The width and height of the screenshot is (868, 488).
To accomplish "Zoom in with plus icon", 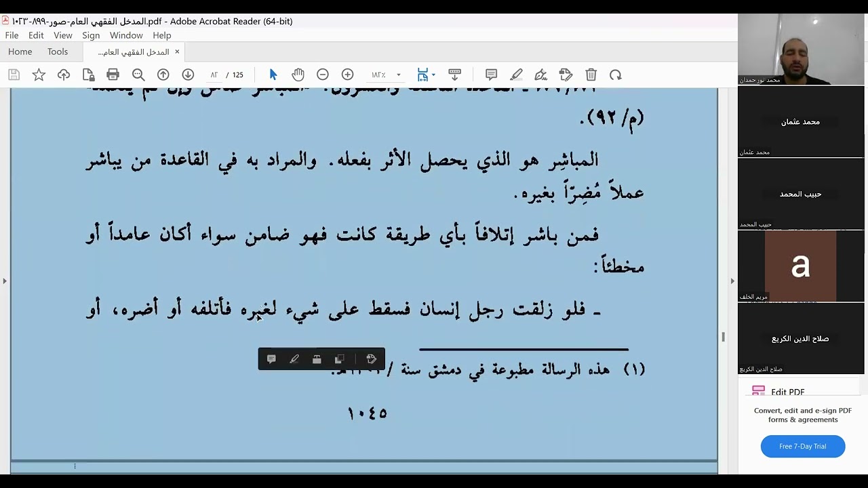I will 348,75.
